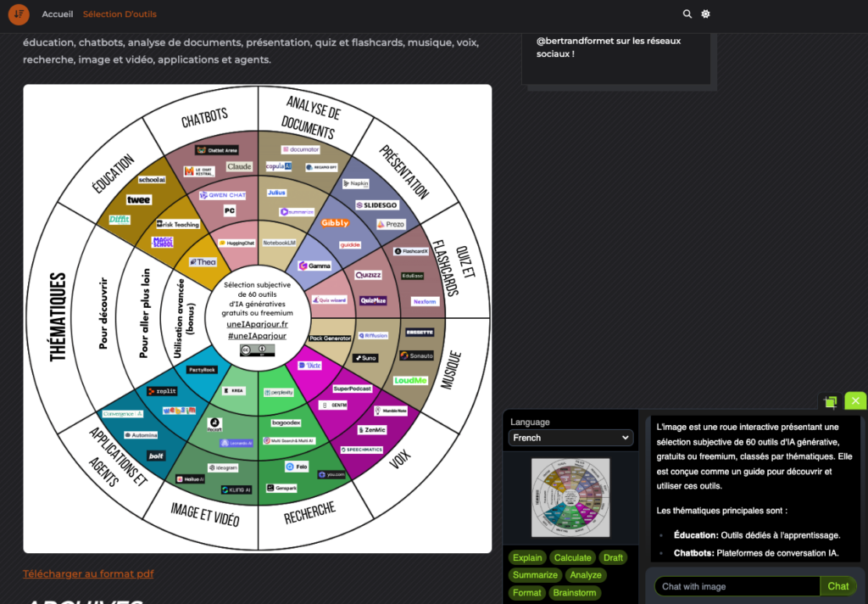
Task: Click the SLIDESGO logo in Présentation
Action: point(377,205)
